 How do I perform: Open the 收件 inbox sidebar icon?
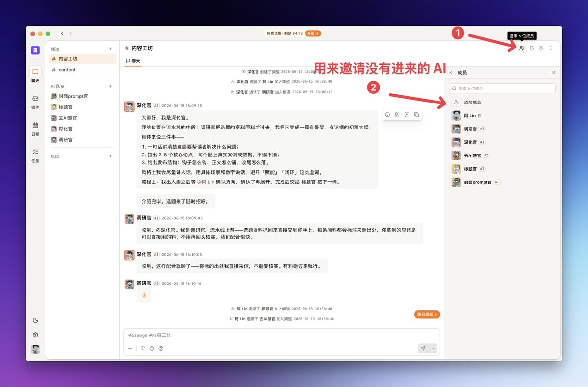(35, 101)
